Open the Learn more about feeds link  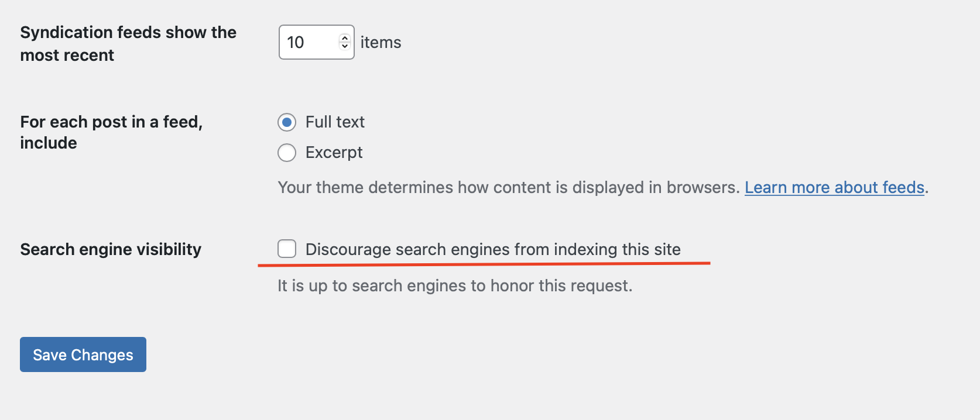point(834,187)
